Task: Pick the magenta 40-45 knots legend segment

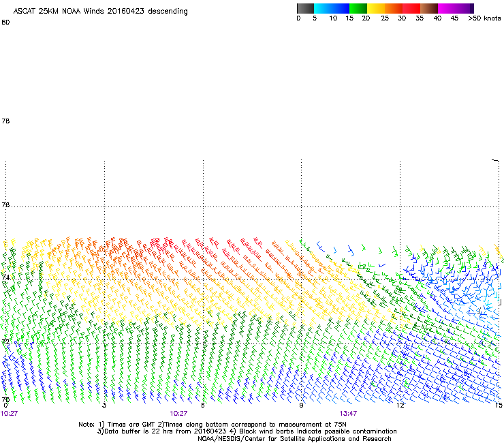Action: [x=447, y=8]
